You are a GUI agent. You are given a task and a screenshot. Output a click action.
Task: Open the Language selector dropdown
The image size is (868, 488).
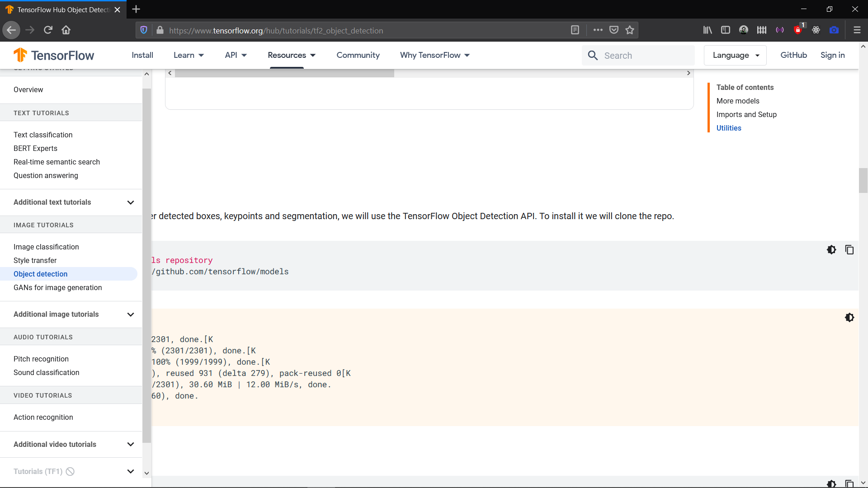[735, 55]
